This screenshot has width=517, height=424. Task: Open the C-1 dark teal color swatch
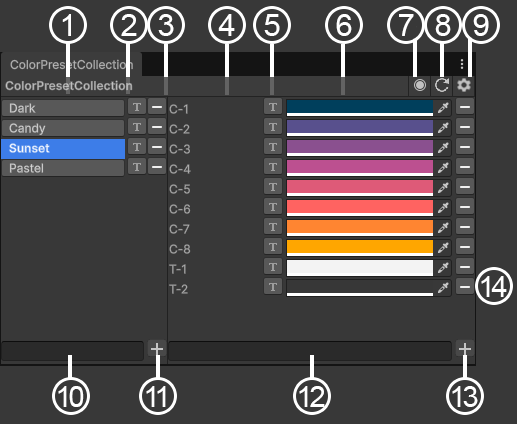click(x=360, y=108)
